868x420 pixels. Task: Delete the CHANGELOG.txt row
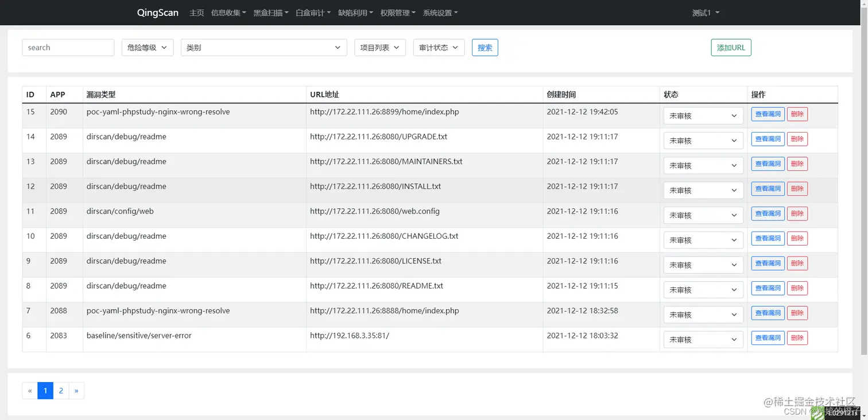(x=797, y=238)
